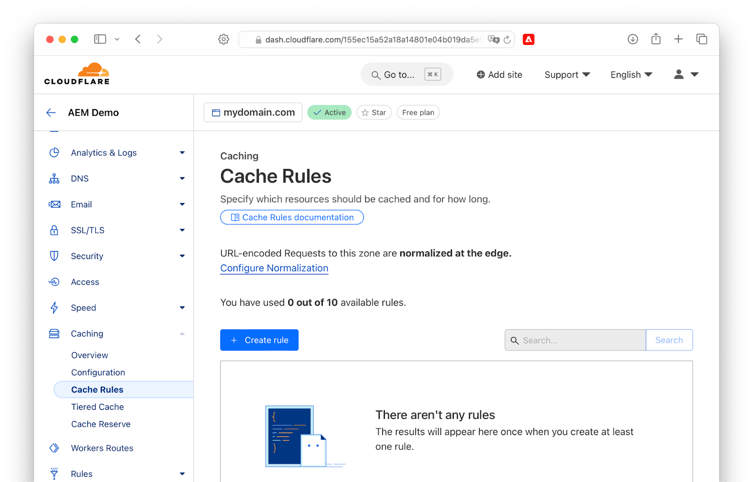
Task: Click the red Adobe extension icon
Action: (x=529, y=39)
